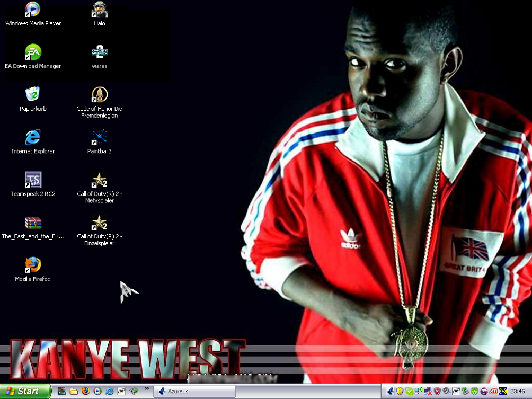The image size is (532, 399).
Task: Select the Mozilla Firefox desktop shortcut
Action: (x=33, y=269)
